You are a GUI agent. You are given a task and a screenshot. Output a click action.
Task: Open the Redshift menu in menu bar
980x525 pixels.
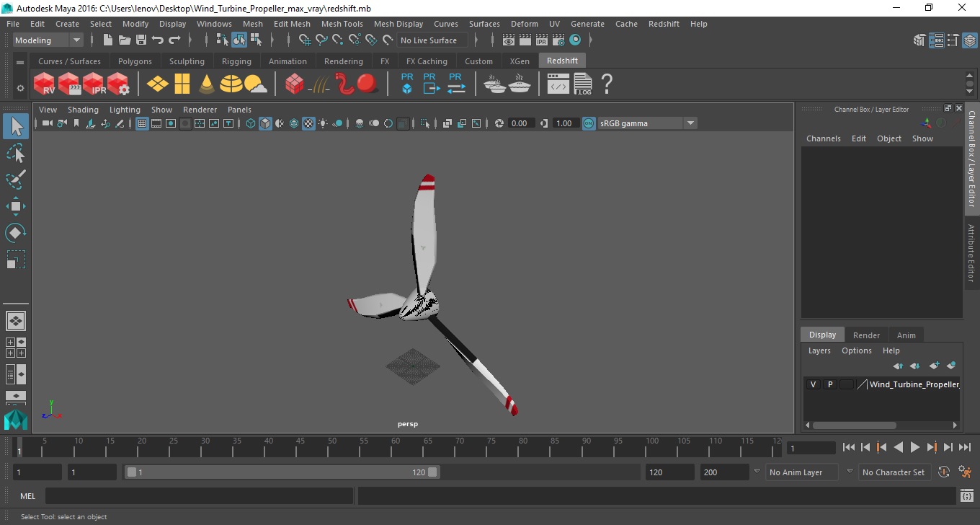click(x=664, y=24)
